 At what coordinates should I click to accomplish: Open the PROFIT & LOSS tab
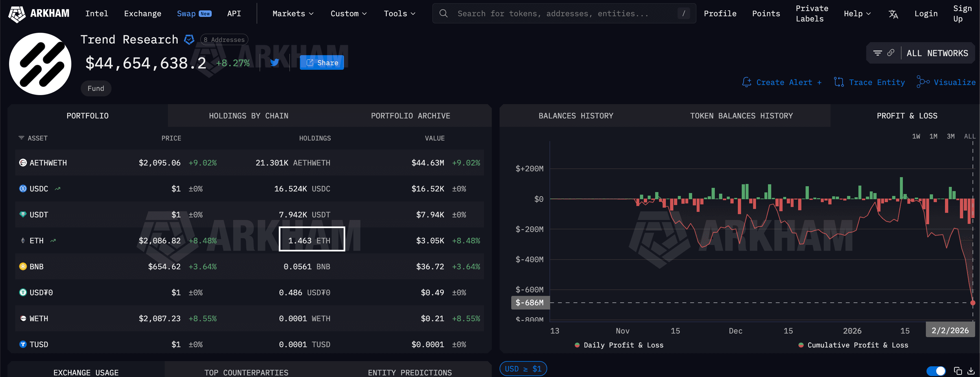coord(907,116)
